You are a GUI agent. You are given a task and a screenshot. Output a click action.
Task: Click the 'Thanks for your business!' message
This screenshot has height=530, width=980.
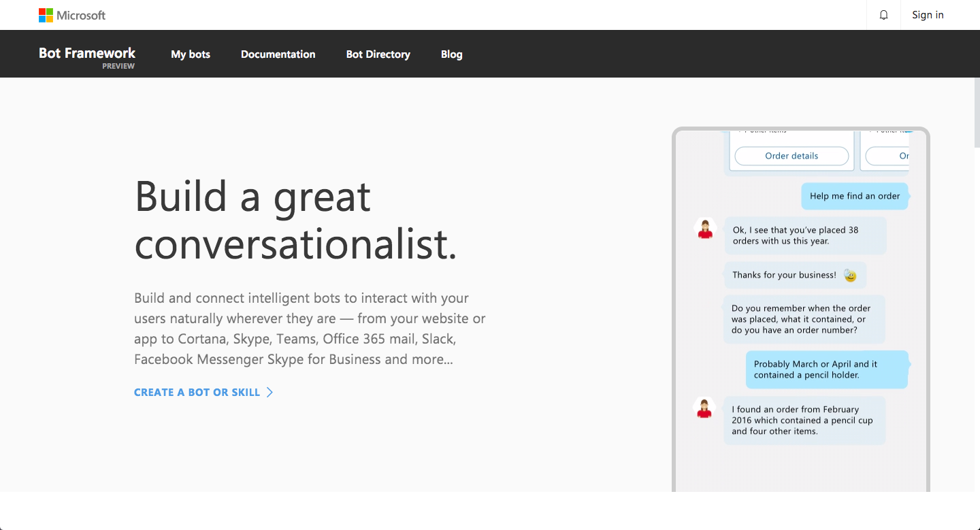tap(795, 275)
